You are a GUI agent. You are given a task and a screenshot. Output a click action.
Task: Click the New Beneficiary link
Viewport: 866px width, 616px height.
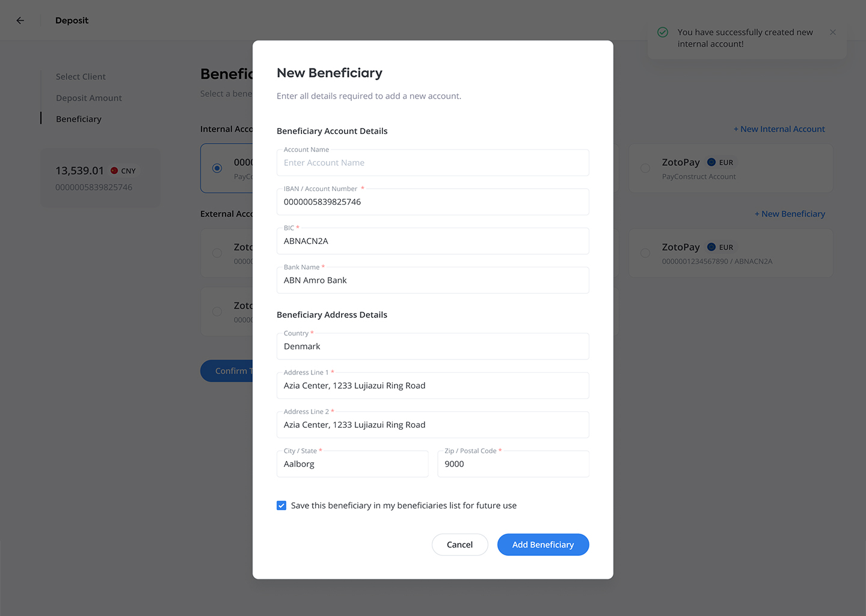790,214
